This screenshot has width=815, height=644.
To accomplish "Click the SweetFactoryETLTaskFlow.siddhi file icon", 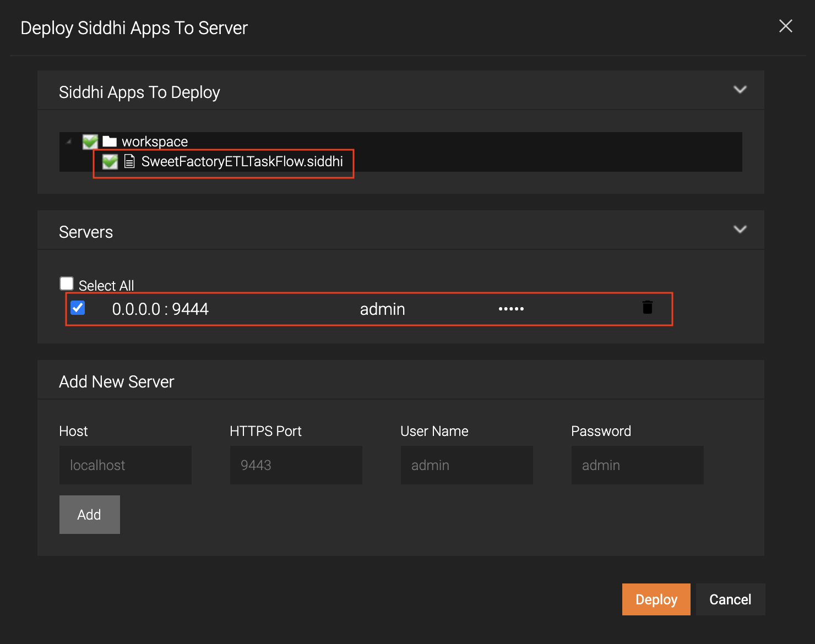I will 129,161.
